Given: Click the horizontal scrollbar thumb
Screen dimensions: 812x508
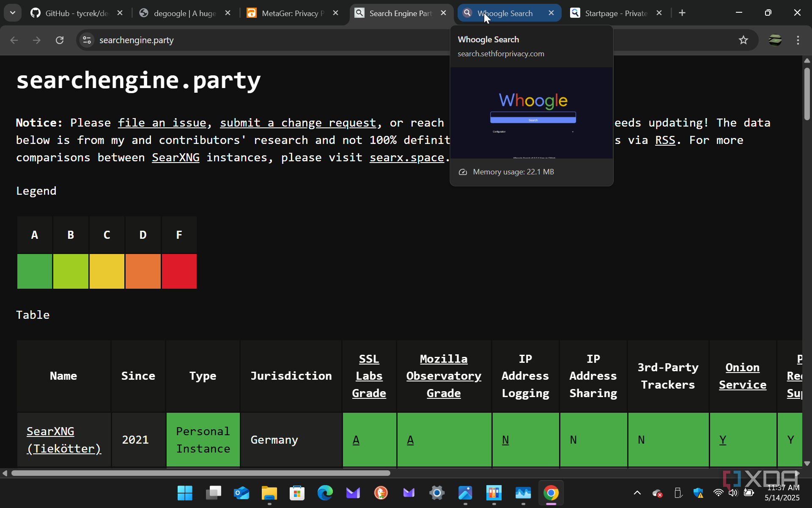Looking at the screenshot, I should tap(201, 473).
